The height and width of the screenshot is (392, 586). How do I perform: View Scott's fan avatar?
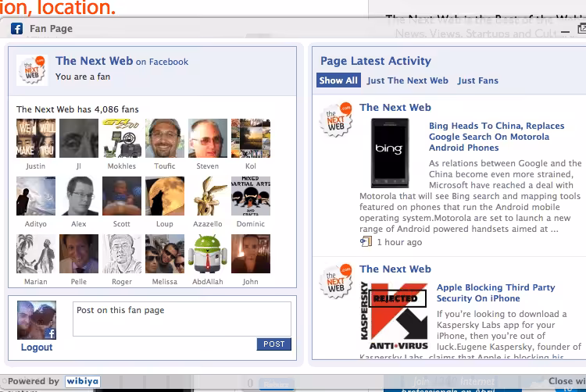tap(122, 196)
